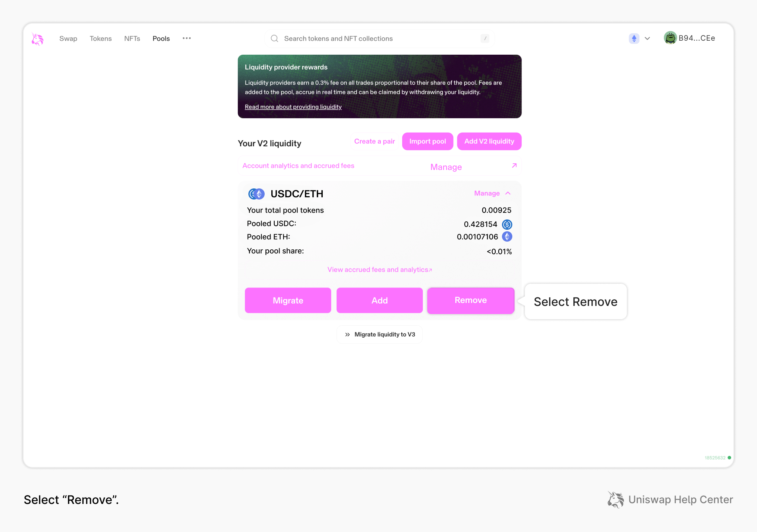Open View accrued fees and analytics link
This screenshot has width=757, height=532.
tap(380, 270)
